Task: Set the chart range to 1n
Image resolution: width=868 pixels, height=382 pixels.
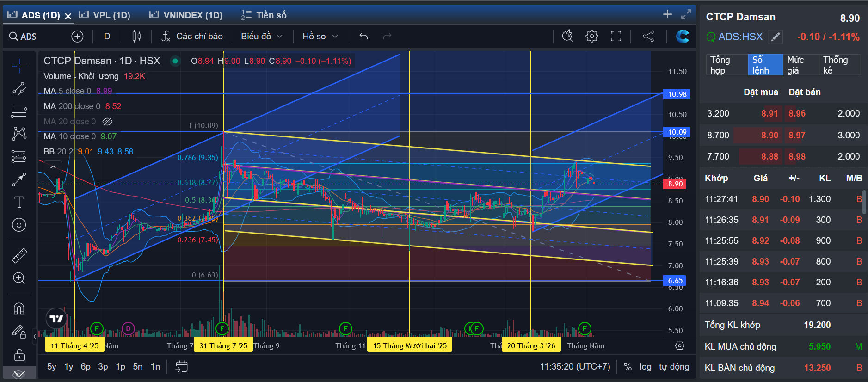Action: 155,367
